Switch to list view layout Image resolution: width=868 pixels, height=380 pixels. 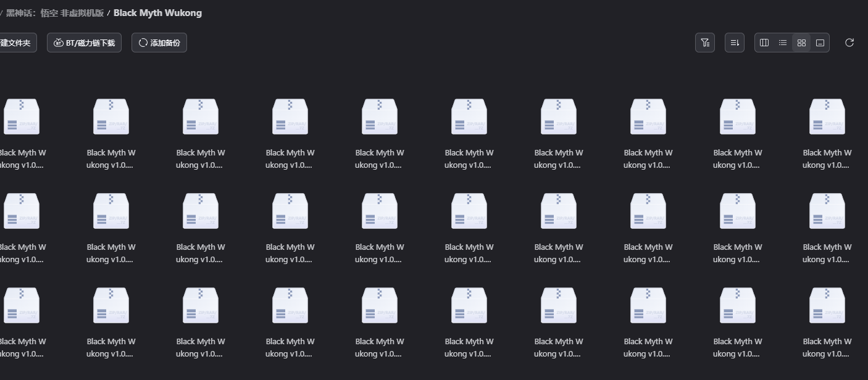click(x=783, y=43)
